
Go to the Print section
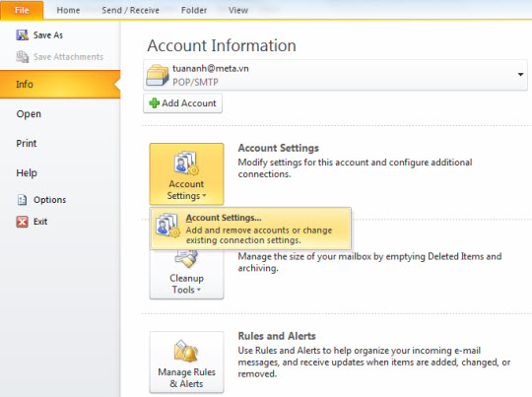[x=27, y=144]
